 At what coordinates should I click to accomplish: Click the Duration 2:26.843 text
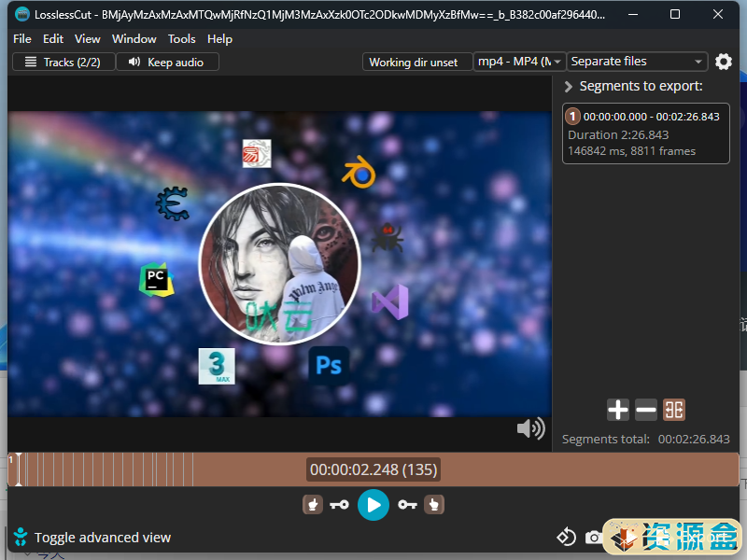point(618,134)
